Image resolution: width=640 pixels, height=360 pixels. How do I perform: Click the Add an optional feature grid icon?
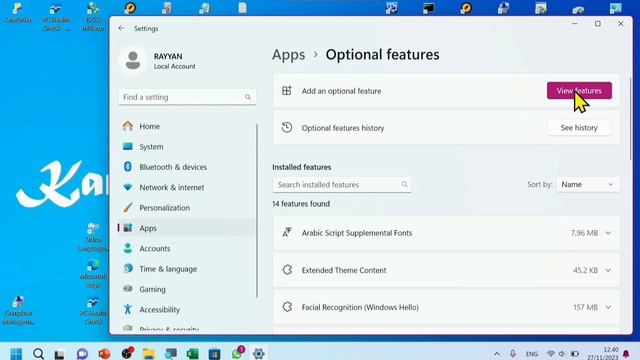287,91
